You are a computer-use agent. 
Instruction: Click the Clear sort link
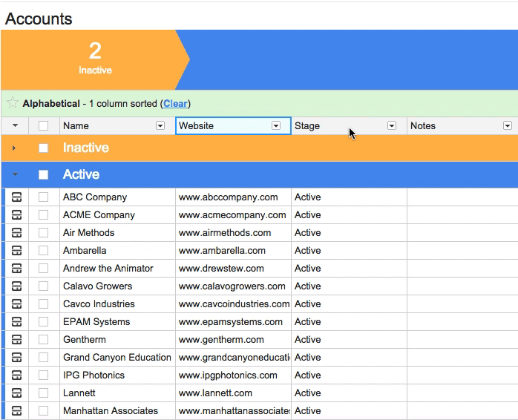click(175, 104)
